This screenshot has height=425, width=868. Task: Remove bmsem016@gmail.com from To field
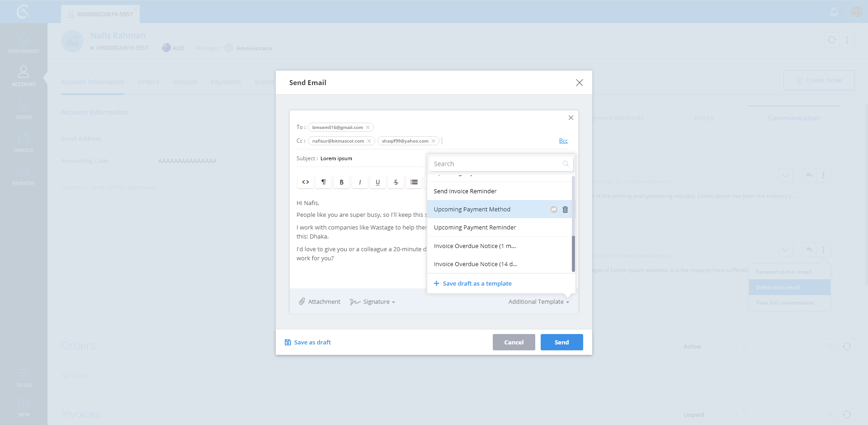(x=368, y=128)
